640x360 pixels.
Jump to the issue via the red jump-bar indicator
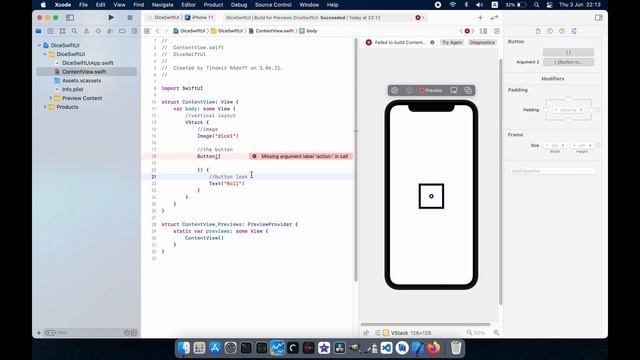(x=467, y=31)
